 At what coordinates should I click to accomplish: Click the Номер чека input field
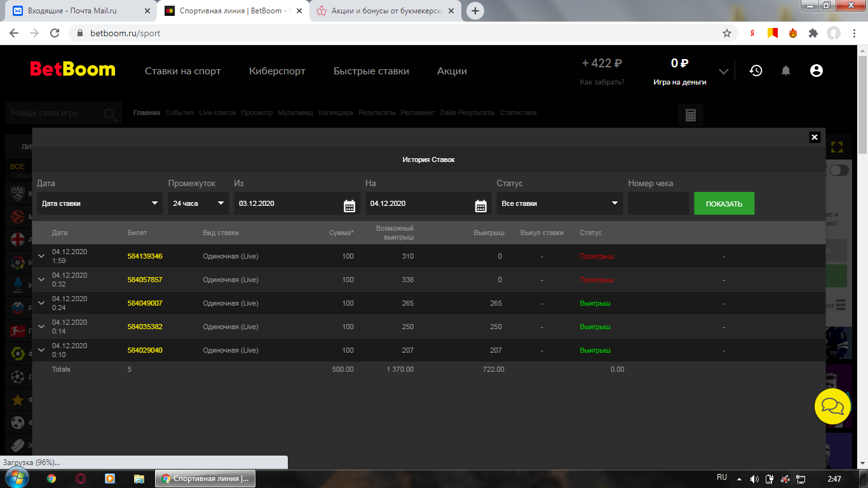[x=658, y=204]
